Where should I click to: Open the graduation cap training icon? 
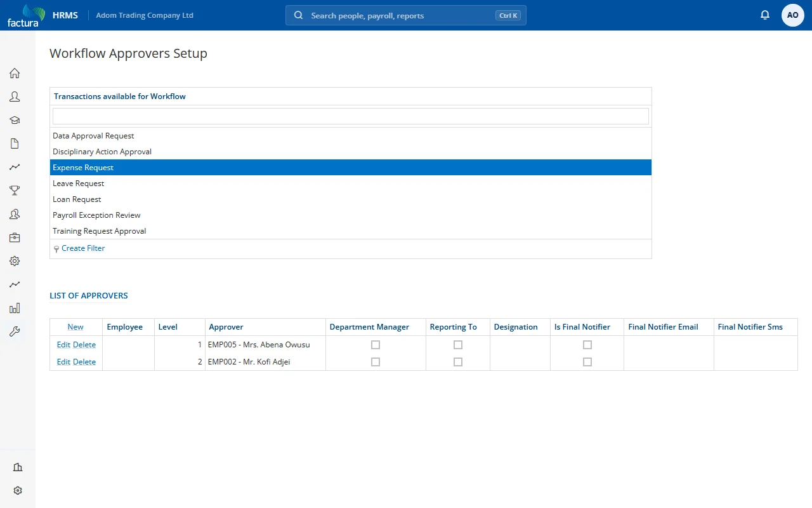pyautogui.click(x=15, y=120)
